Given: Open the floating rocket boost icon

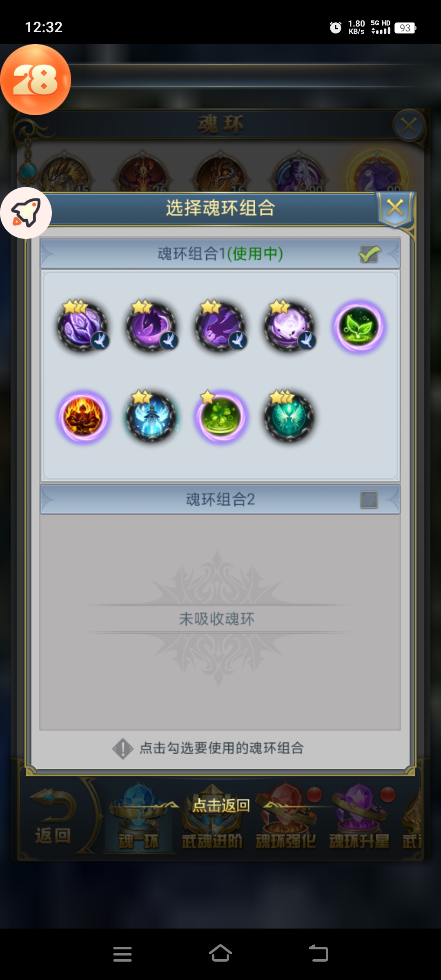Looking at the screenshot, I should (x=26, y=213).
